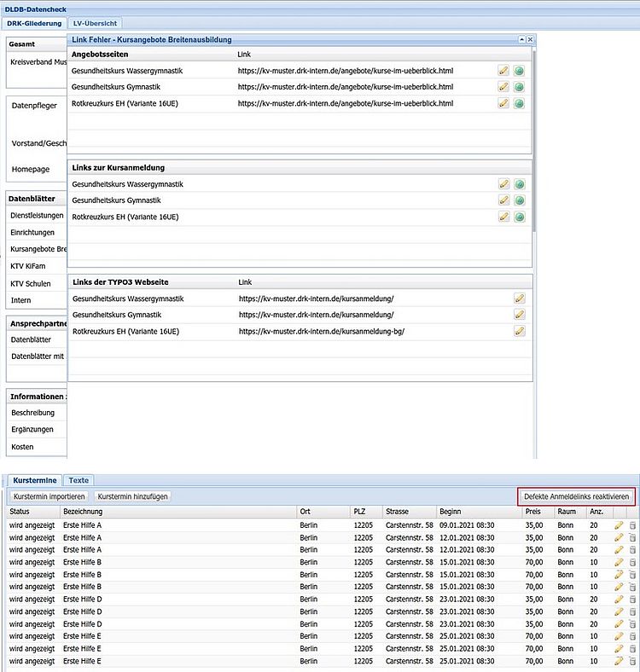Edit Wassergymnastik entry in Links der TYPO3 Webseite

click(519, 298)
